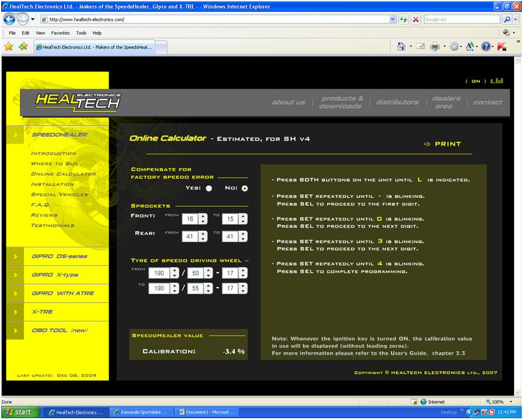The height and width of the screenshot is (420, 523).
Task: Click the browser Back arrow button
Action: (9, 19)
